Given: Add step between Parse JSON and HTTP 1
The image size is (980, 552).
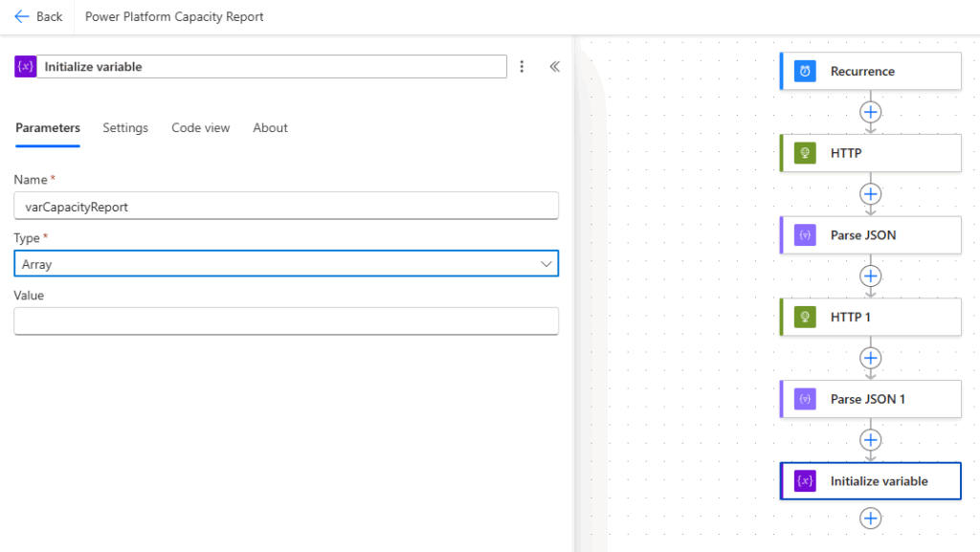Looking at the screenshot, I should [870, 276].
